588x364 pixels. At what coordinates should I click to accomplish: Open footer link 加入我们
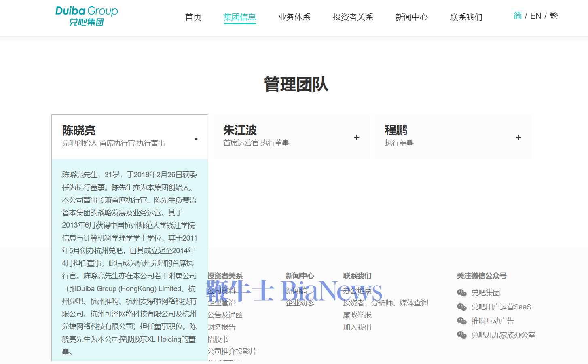coord(357,327)
